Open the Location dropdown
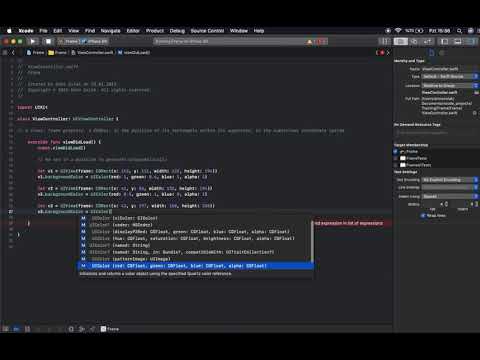 click(450, 86)
